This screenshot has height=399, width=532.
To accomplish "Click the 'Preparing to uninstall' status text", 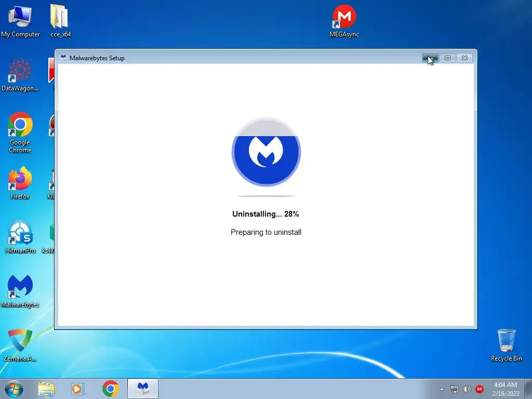I will pyautogui.click(x=266, y=232).
